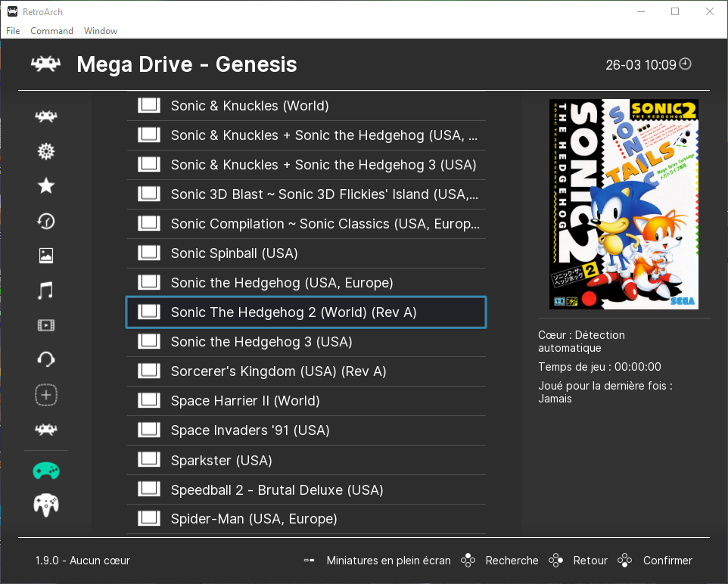Click cartridge icon beside Sparkster (USA)
The width and height of the screenshot is (728, 584).
pos(149,460)
